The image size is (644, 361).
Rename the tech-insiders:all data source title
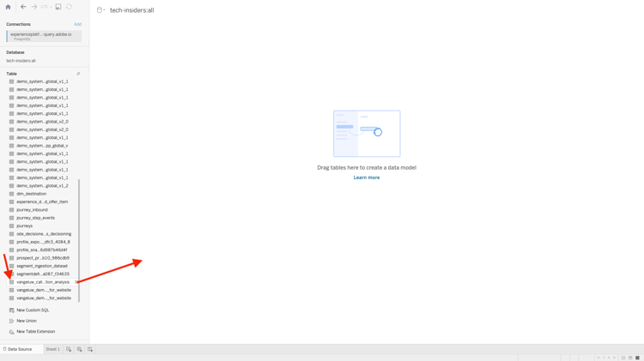click(x=132, y=10)
